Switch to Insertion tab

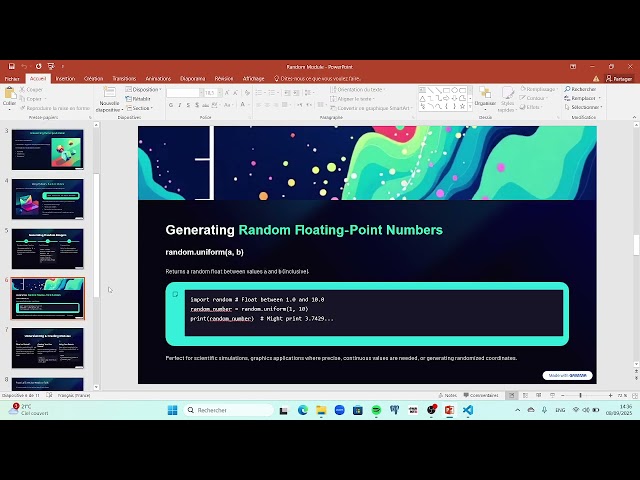65,78
